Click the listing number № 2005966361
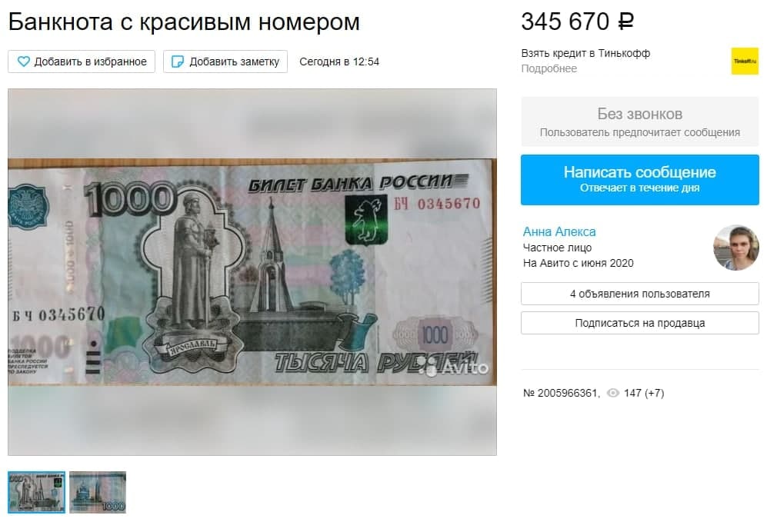The width and height of the screenshot is (767, 532). [x=561, y=393]
